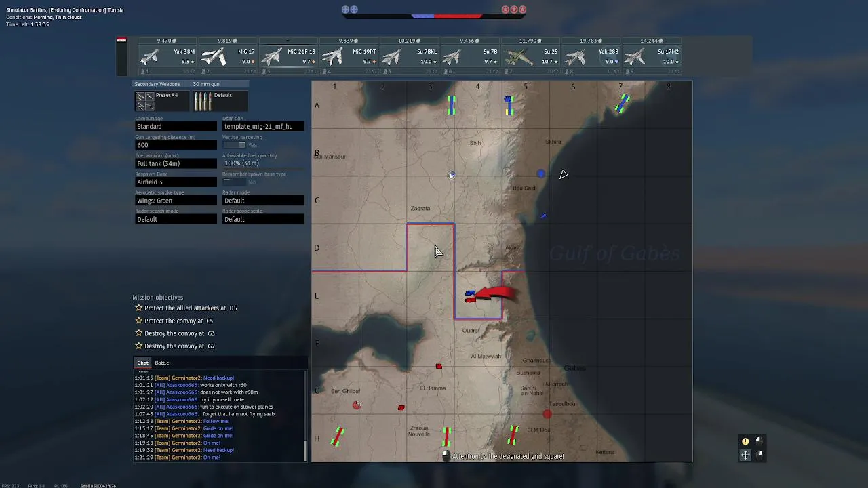This screenshot has width=868, height=488.
Task: Open the Camouflage Standard dropdown
Action: 176,127
